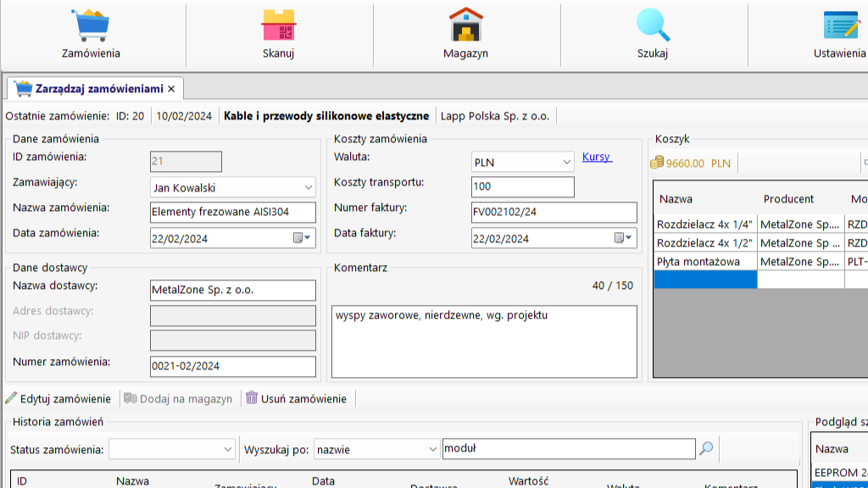Close the Zarządzaj zamówieniami tab
Screen dimensions: 868x488
[x=171, y=88]
